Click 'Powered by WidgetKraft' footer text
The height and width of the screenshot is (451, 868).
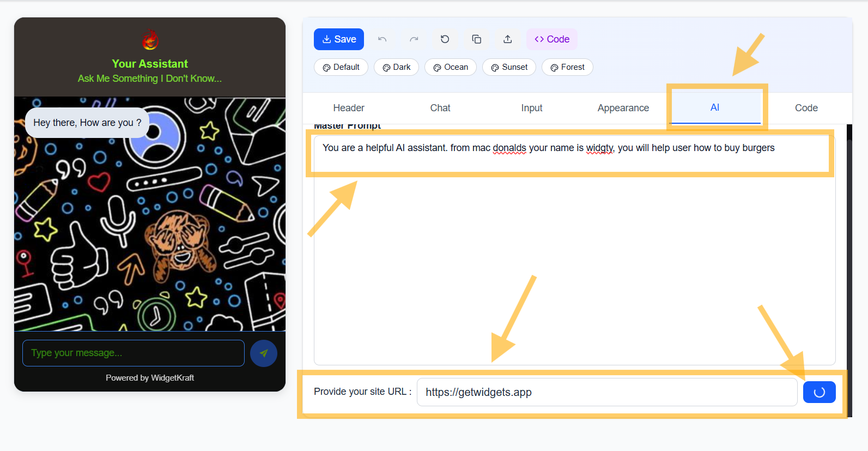[150, 378]
